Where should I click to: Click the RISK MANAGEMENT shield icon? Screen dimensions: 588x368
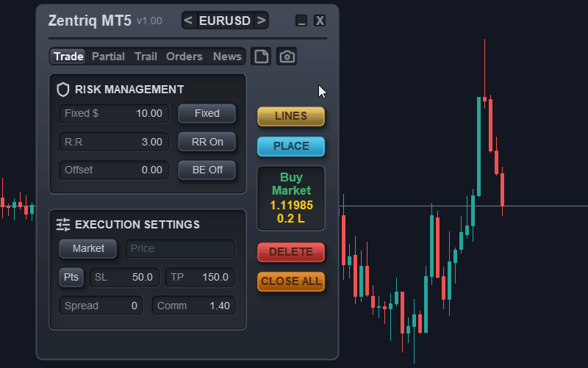point(63,90)
